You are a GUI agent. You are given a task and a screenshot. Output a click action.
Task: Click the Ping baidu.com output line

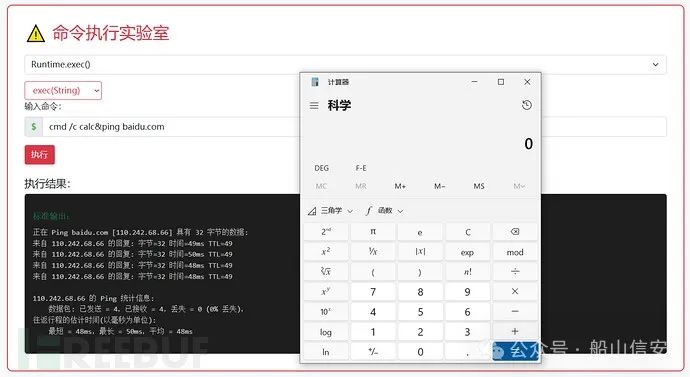click(x=140, y=232)
